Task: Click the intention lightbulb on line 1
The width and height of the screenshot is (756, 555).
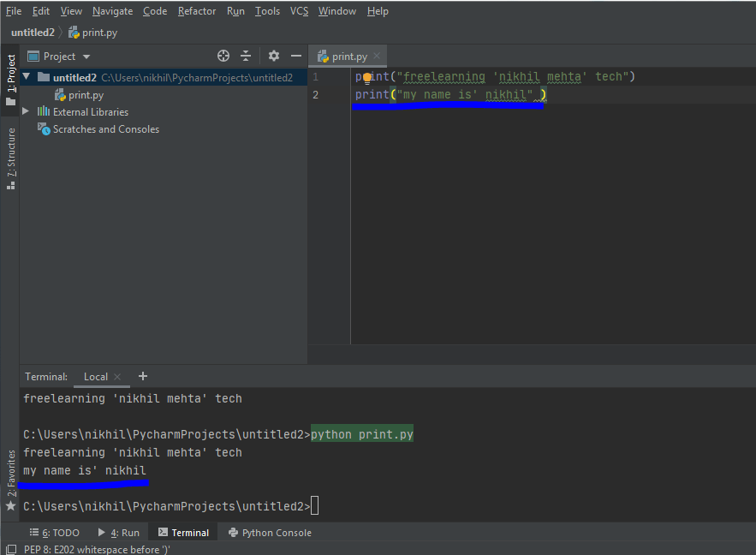Action: [367, 78]
